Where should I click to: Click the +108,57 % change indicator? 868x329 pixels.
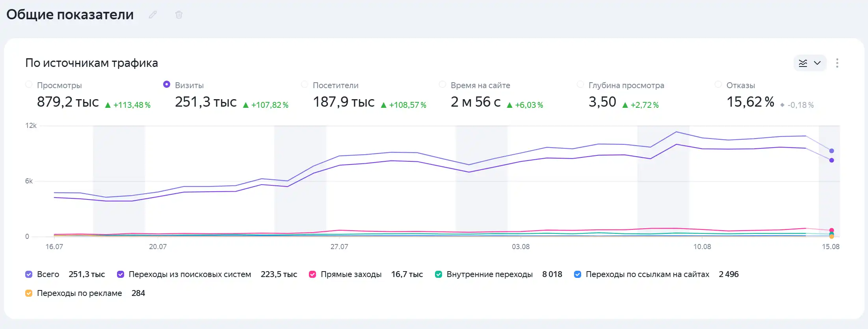404,105
